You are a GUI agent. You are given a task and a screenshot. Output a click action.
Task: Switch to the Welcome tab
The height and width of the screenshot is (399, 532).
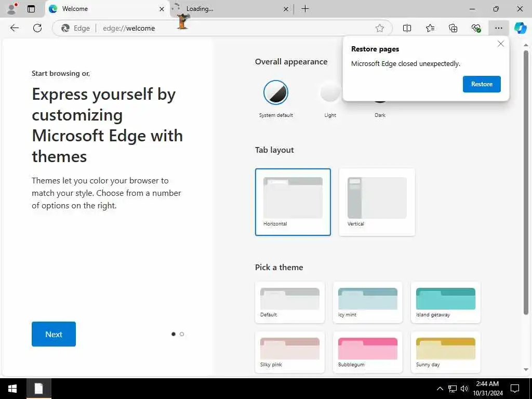click(x=108, y=9)
